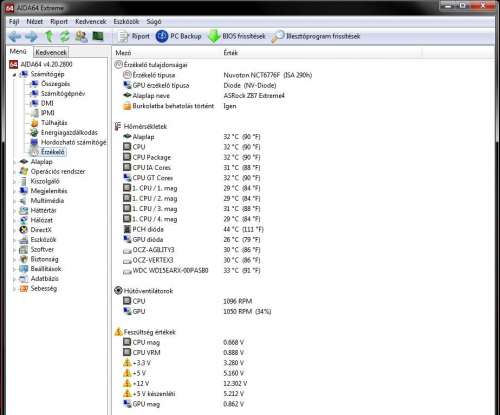Click the Érték column header
Viewport: 500px width, 415px height.
pyautogui.click(x=321, y=53)
